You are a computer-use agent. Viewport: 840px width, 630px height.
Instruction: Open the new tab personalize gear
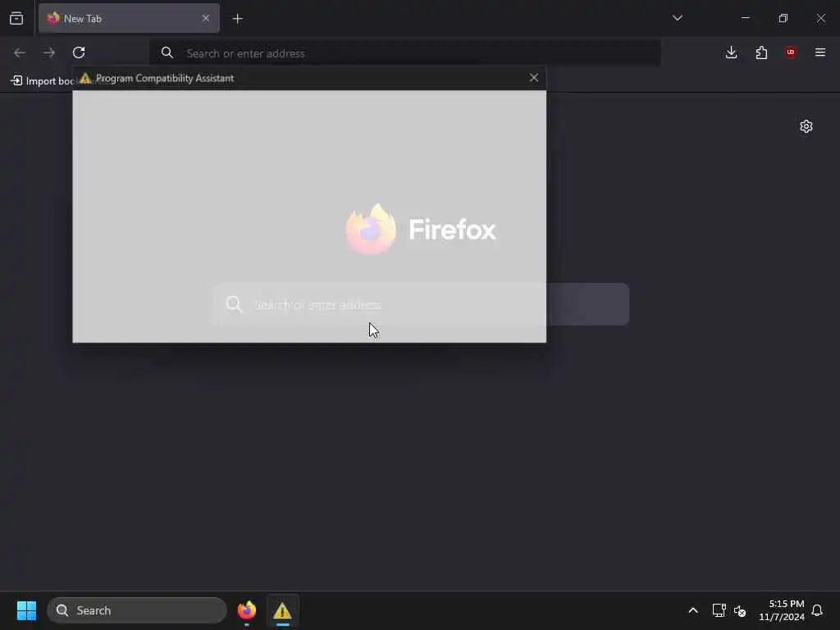pyautogui.click(x=806, y=126)
